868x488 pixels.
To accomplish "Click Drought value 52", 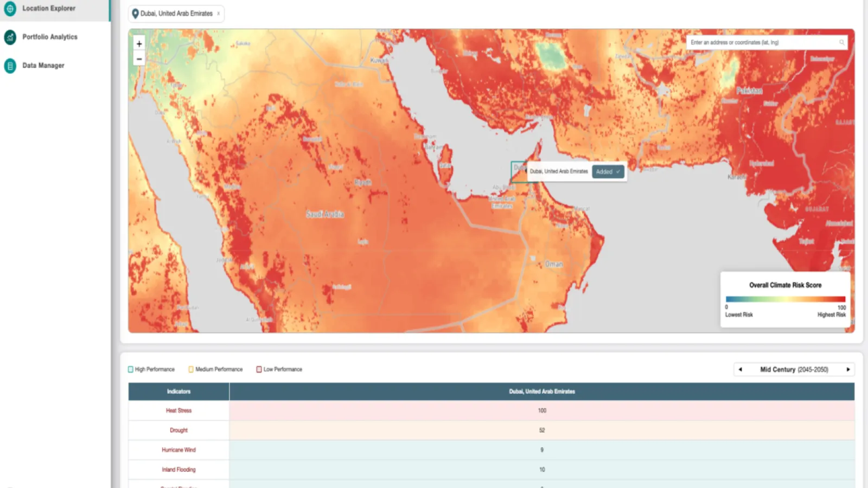I will [x=542, y=430].
